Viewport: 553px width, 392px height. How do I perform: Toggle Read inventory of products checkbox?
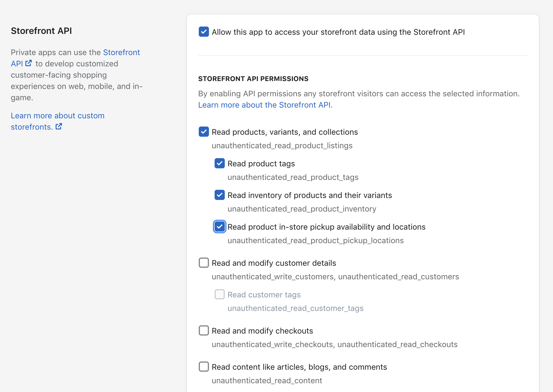(x=219, y=195)
